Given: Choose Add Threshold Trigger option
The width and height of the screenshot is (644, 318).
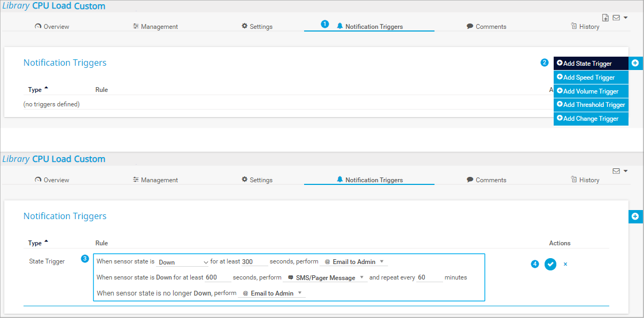Looking at the screenshot, I should pos(591,105).
